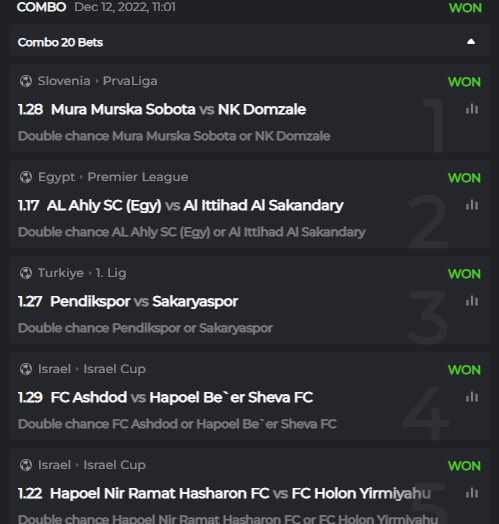Click soccer ball icon beside Slovenia

[26, 81]
